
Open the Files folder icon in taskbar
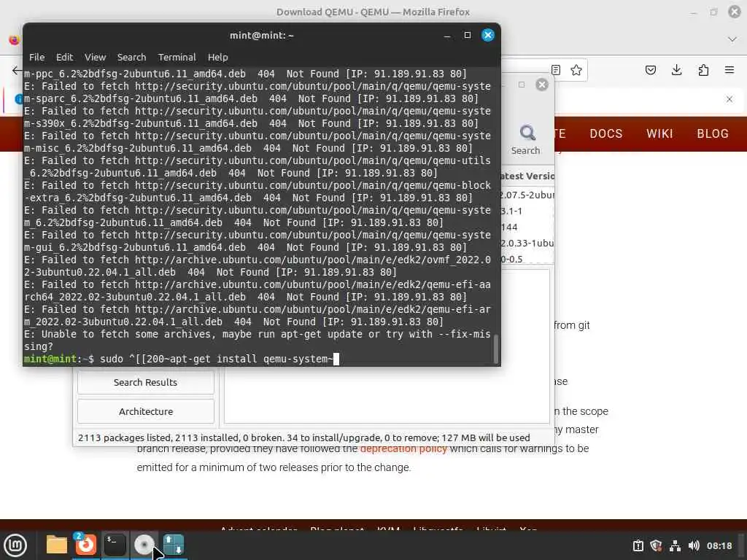pyautogui.click(x=56, y=545)
